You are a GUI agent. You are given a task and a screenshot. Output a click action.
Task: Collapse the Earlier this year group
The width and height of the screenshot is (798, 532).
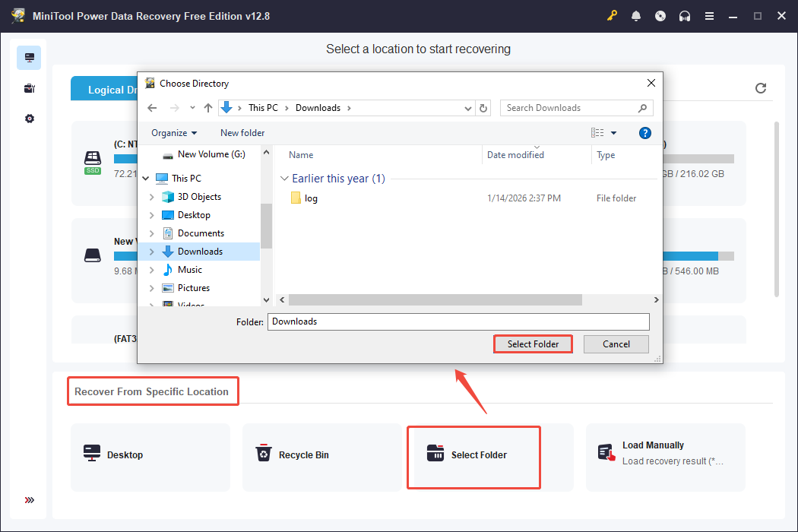(x=285, y=178)
